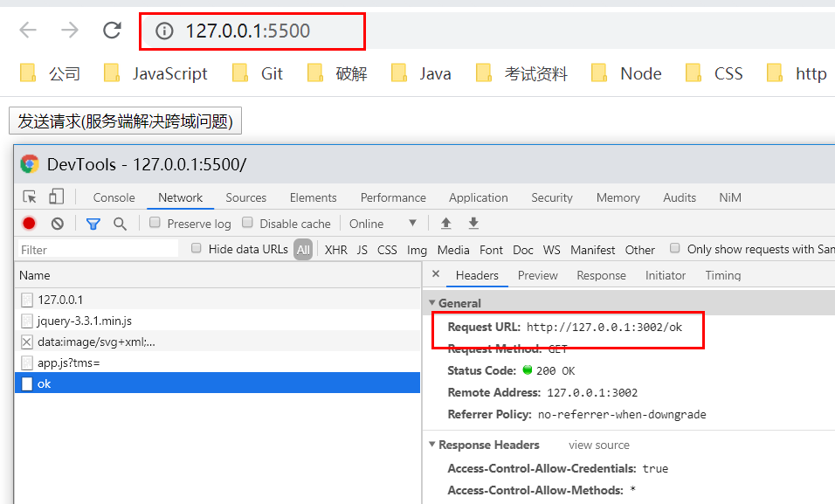Open network search magnifier icon
835x504 pixels.
click(121, 224)
